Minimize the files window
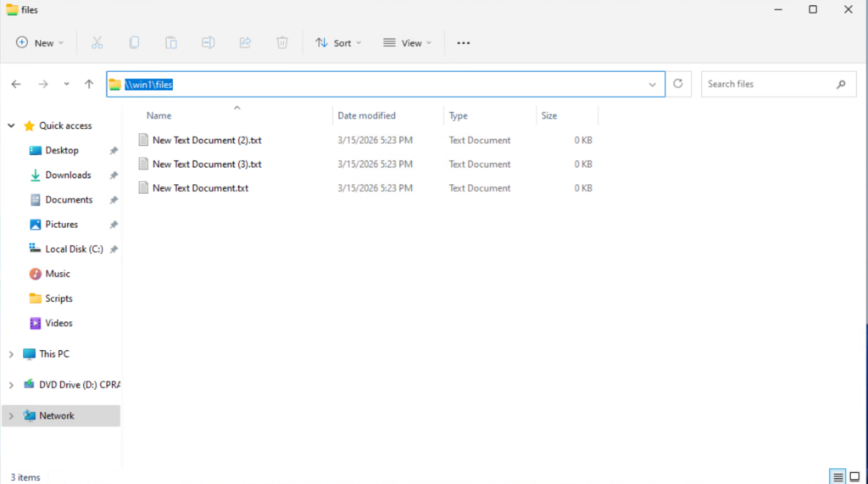 pyautogui.click(x=778, y=9)
